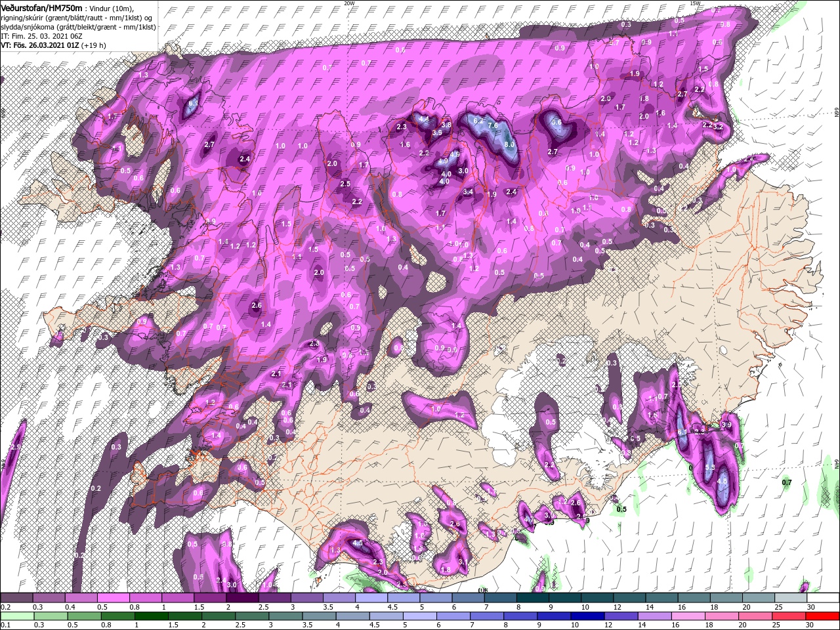Pick the dark green 1 rain scale swatch
The height and width of the screenshot is (630, 840).
[152, 616]
